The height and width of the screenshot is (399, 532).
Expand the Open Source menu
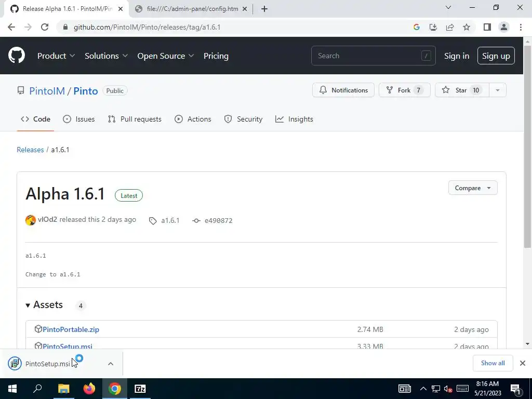pyautogui.click(x=166, y=56)
